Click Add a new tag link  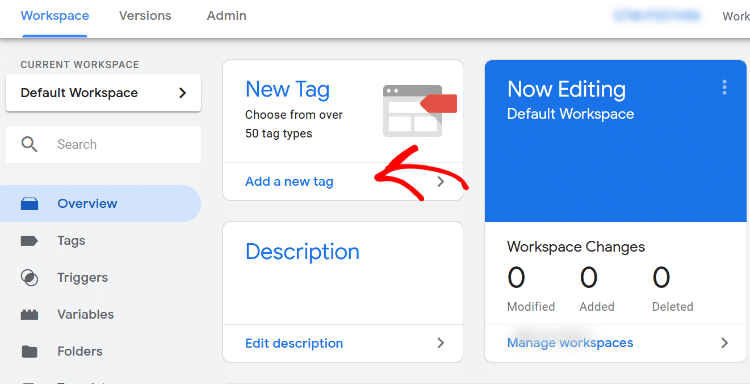point(289,182)
